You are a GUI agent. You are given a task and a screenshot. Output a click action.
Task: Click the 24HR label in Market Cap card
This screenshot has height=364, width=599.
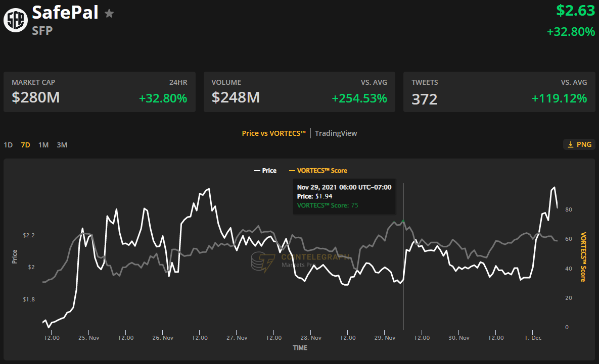(x=178, y=82)
